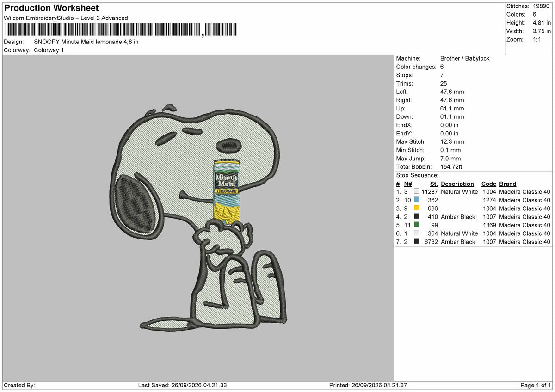Click the 'Brand' column header
This screenshot has width=555, height=392.
508,184
